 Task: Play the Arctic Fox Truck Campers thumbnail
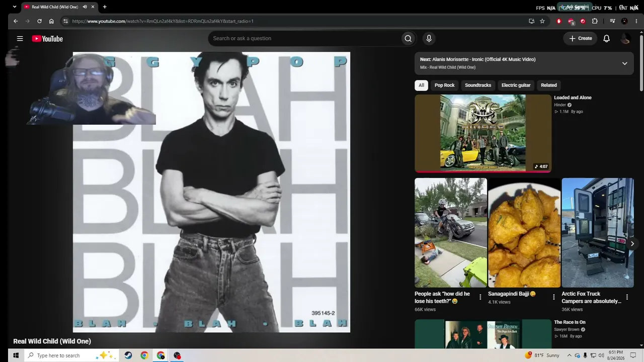(x=598, y=233)
